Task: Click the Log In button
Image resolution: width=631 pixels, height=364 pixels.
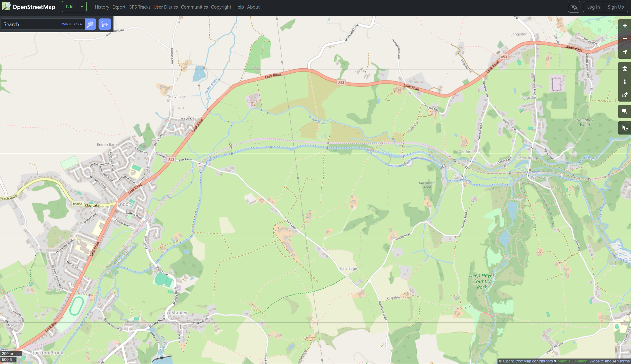Action: tap(593, 7)
